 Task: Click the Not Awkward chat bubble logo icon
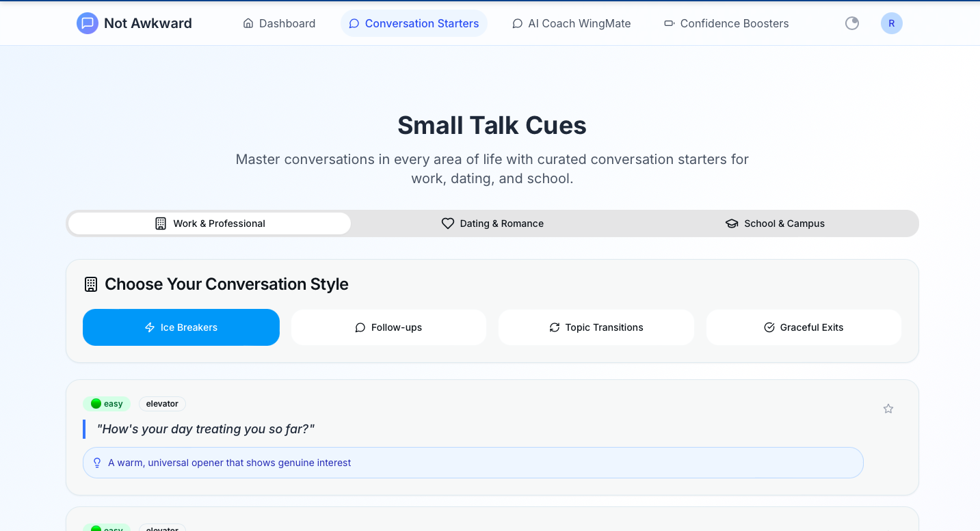pos(88,23)
